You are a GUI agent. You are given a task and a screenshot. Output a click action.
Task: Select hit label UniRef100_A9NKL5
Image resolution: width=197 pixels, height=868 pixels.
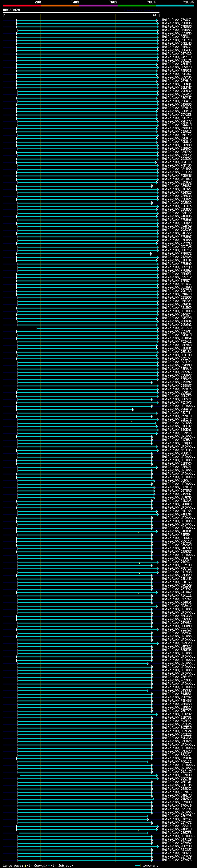click(176, 125)
